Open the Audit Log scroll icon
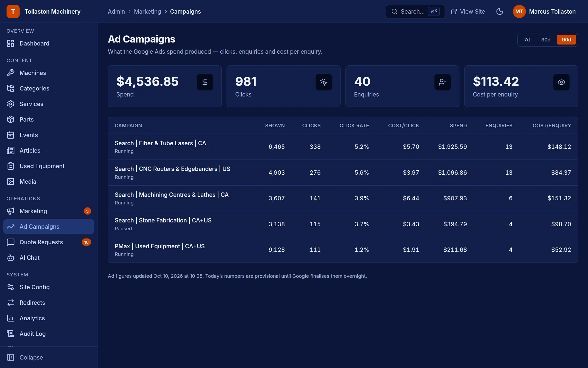 click(x=11, y=334)
